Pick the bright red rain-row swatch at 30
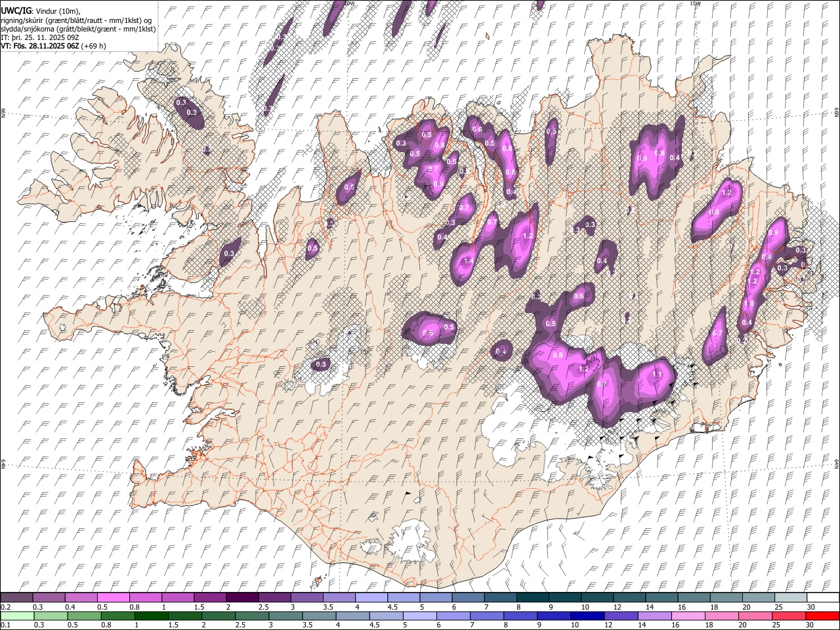This screenshot has width=840, height=630. click(822, 616)
